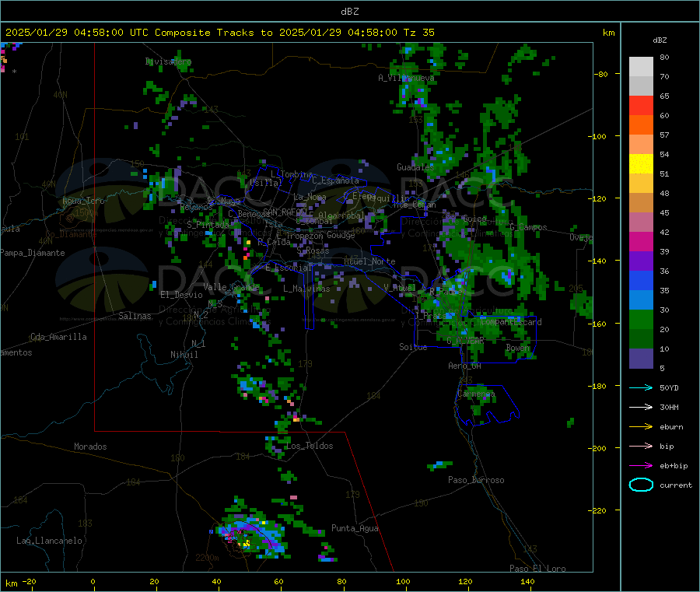Click the white 30HM arrow in the legend

641,407
